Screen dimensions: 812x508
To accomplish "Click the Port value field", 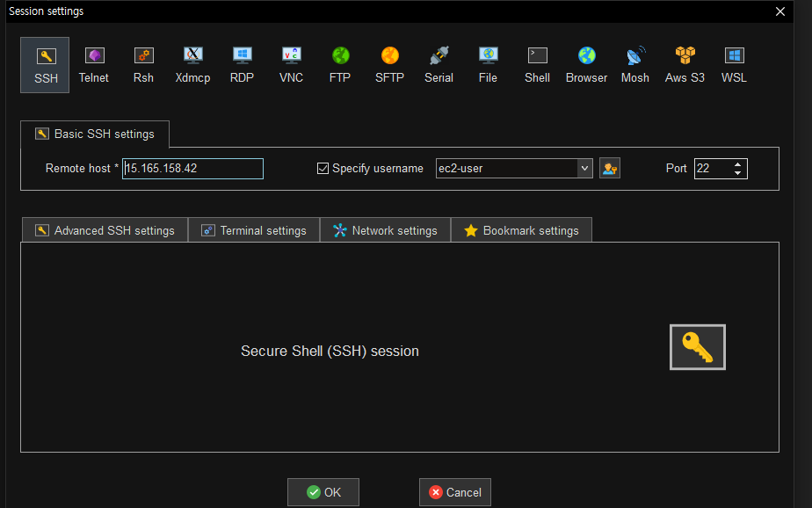I will (713, 168).
